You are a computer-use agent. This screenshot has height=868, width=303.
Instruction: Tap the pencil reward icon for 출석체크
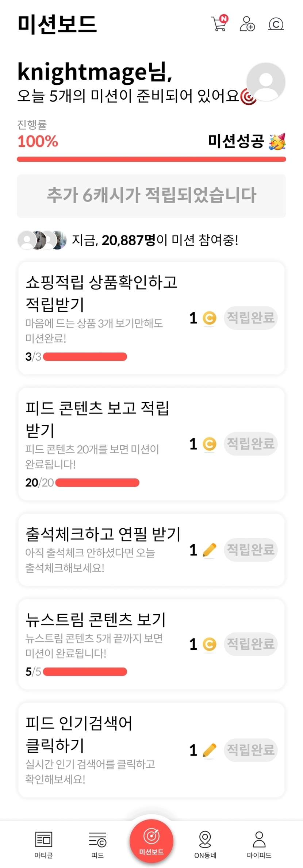[209, 550]
